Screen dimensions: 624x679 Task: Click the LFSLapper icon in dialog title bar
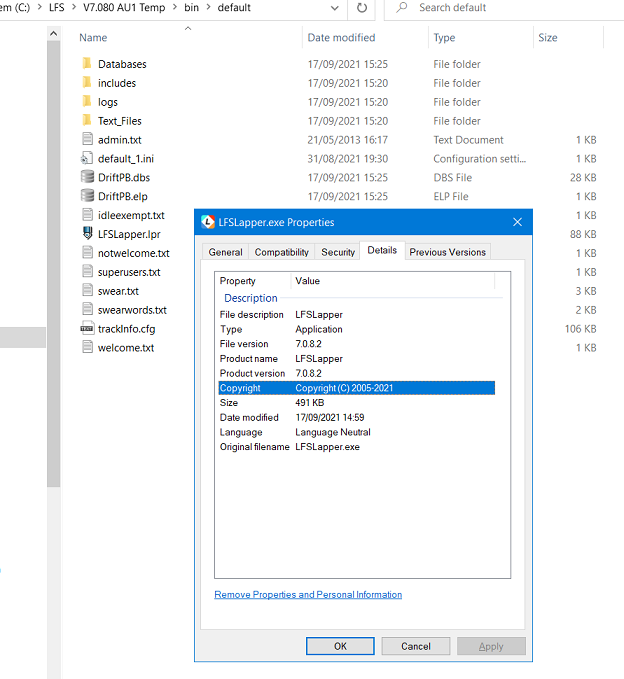pos(208,222)
